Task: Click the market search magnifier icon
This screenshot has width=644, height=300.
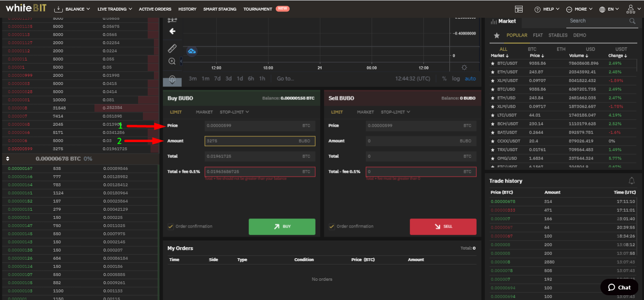Action: point(632,21)
